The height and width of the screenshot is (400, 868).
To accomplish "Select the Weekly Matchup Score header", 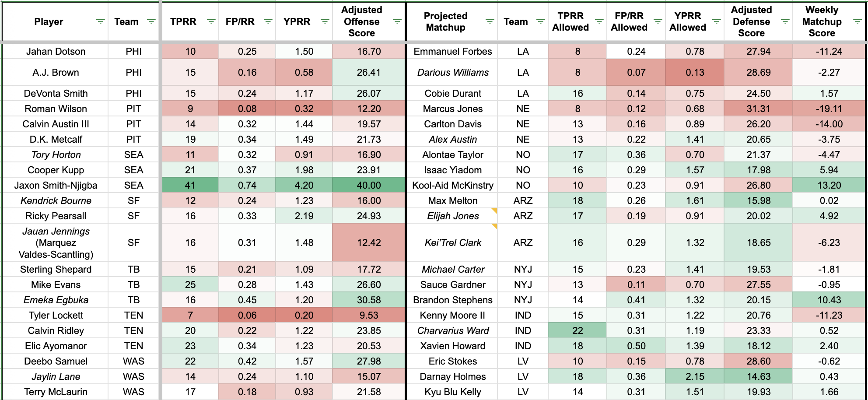I will [821, 21].
